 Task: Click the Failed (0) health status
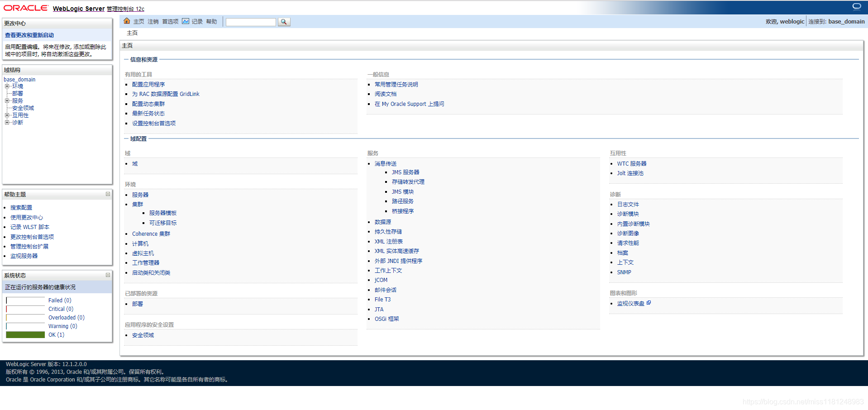(x=60, y=300)
